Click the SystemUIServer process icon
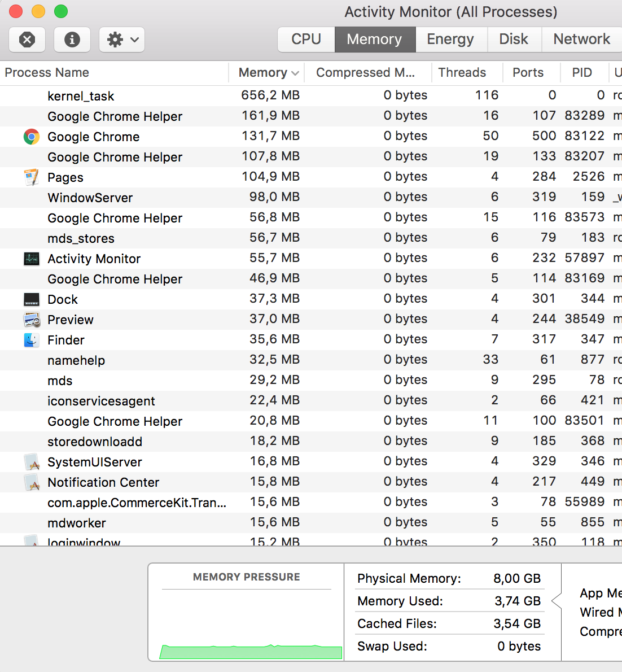The width and height of the screenshot is (622, 672). point(31,462)
